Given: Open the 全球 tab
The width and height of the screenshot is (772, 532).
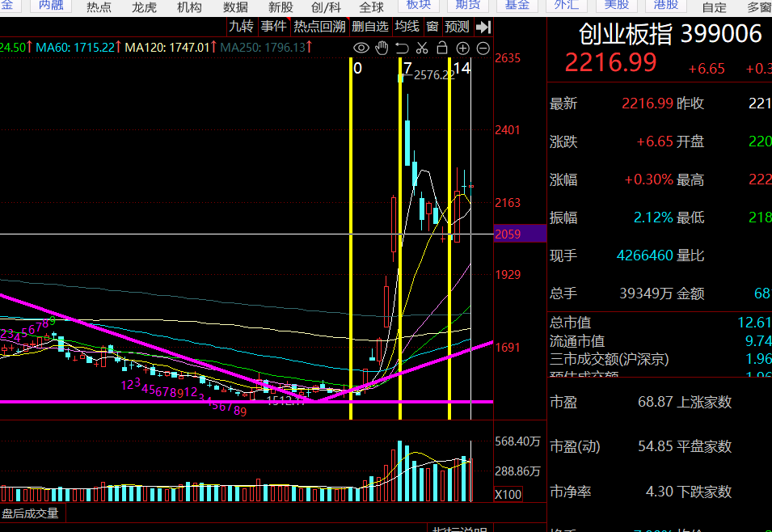Looking at the screenshot, I should click(371, 7).
